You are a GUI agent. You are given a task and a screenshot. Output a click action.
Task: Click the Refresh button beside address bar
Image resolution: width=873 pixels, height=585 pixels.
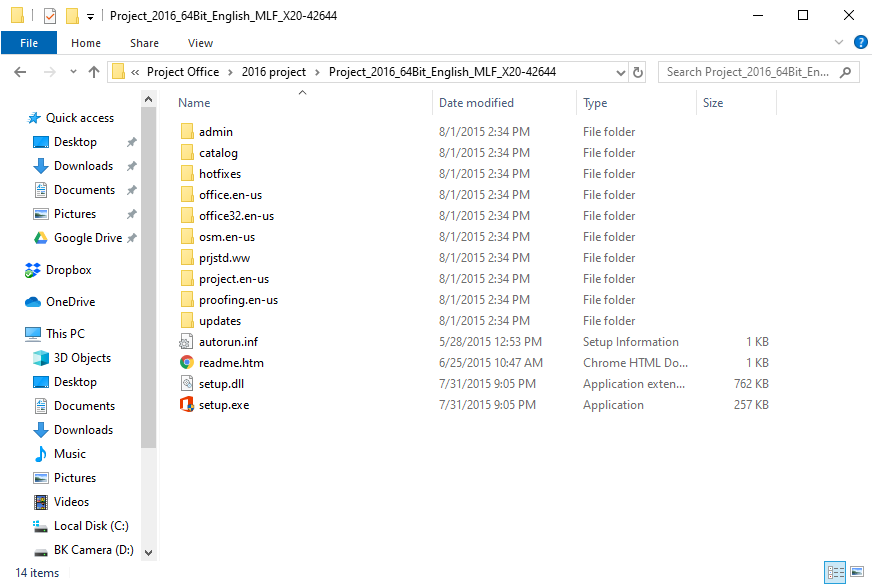[x=639, y=72]
